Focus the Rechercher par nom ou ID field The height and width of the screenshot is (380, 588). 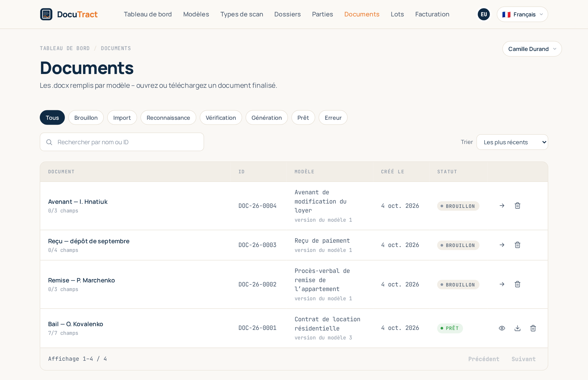pos(122,142)
